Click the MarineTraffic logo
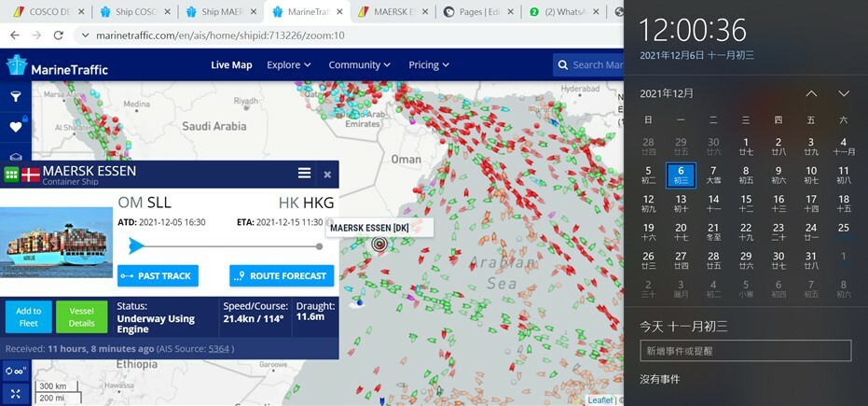This screenshot has height=406, width=868. 57,66
